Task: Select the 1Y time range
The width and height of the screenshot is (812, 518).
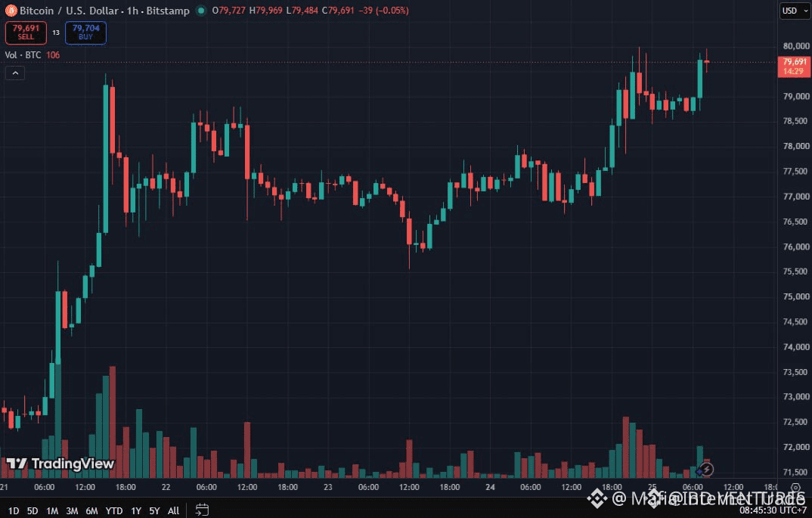Action: click(135, 510)
